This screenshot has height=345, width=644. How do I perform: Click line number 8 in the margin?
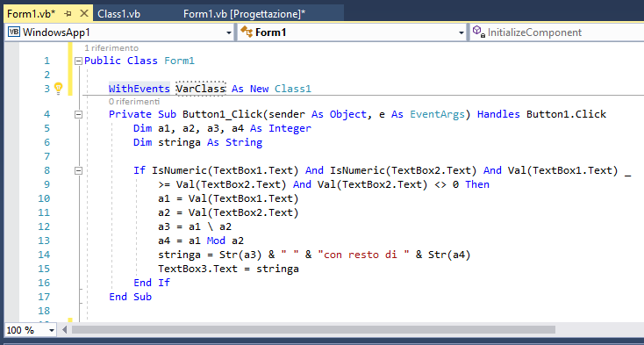(x=47, y=170)
